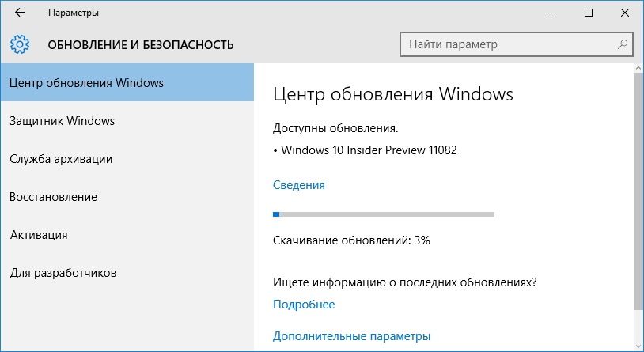Click the update download progress bar
The height and width of the screenshot is (352, 644).
[x=384, y=214]
